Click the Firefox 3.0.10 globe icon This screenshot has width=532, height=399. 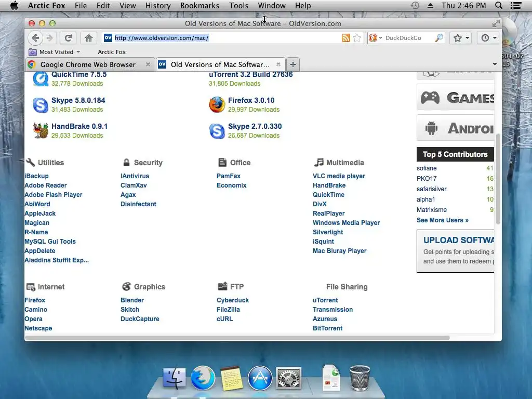tap(217, 104)
